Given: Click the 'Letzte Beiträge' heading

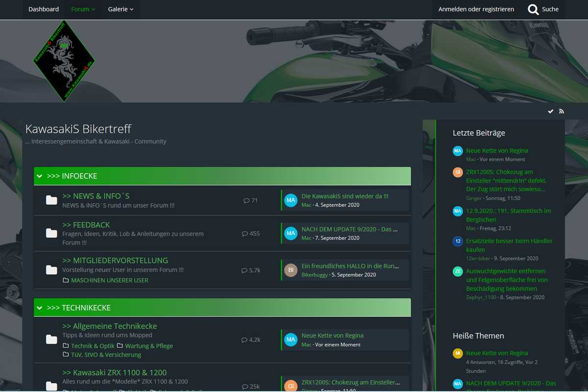Looking at the screenshot, I should (479, 133).
